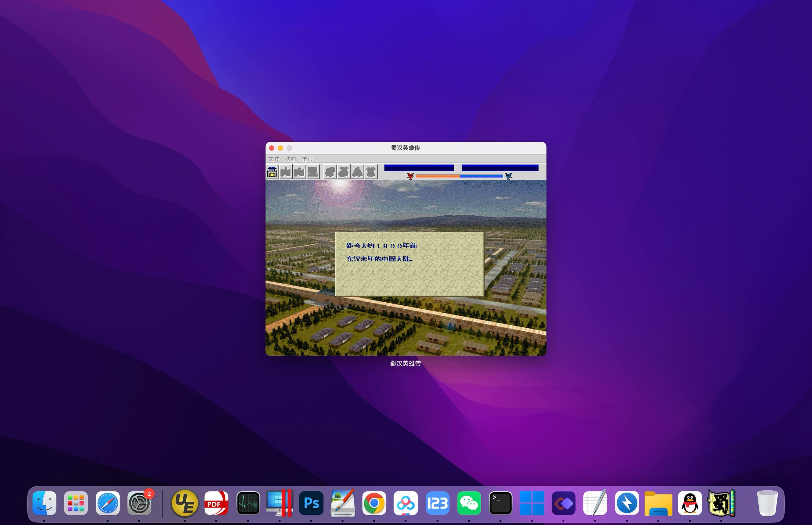The width and height of the screenshot is (812, 525).
Task: Click the blue phoenix faction emblem
Action: [508, 176]
